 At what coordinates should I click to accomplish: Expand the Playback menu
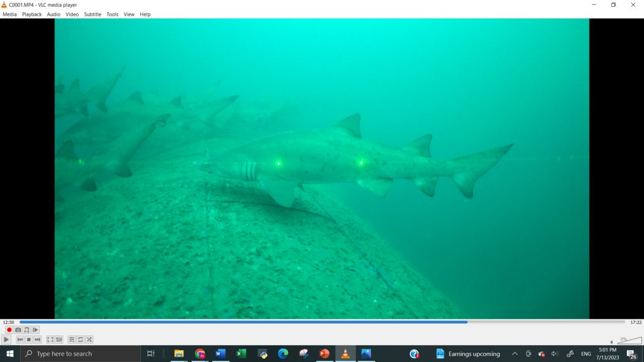31,14
